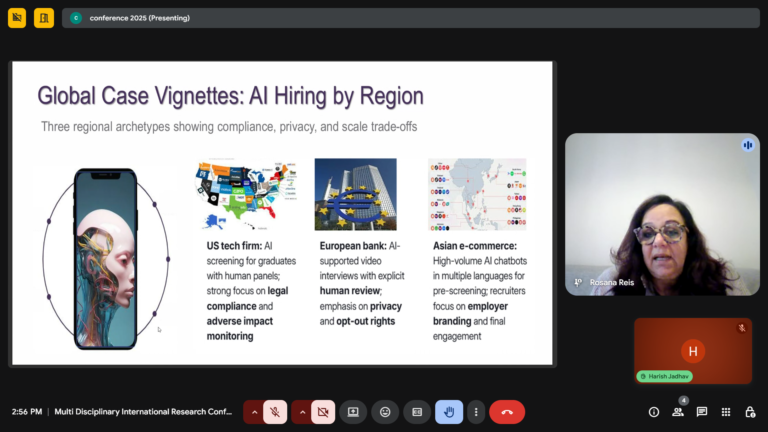Open the emoji reactions icon
Image resolution: width=768 pixels, height=432 pixels.
pyautogui.click(x=385, y=411)
